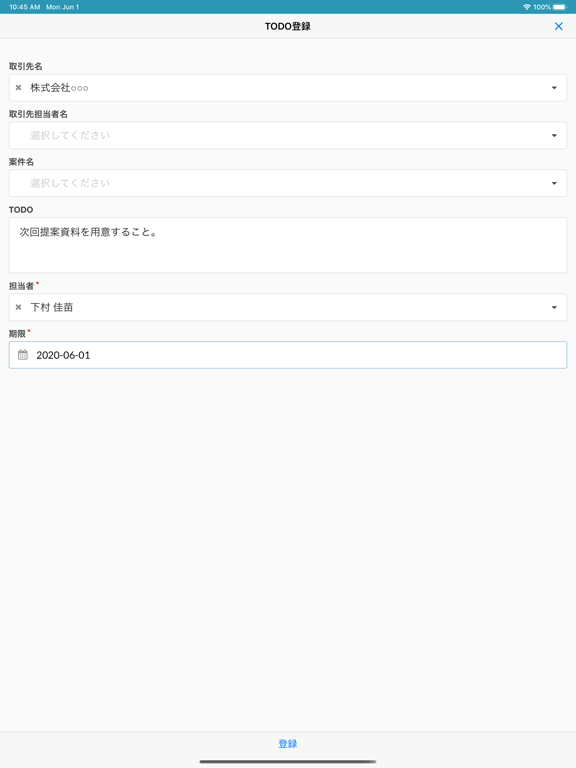Viewport: 576px width, 768px height.
Task: Open the 取引先担当者名 dropdown
Action: pyautogui.click(x=288, y=135)
